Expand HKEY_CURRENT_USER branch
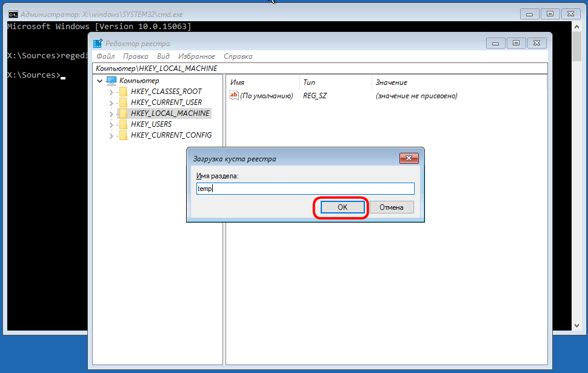 point(111,103)
